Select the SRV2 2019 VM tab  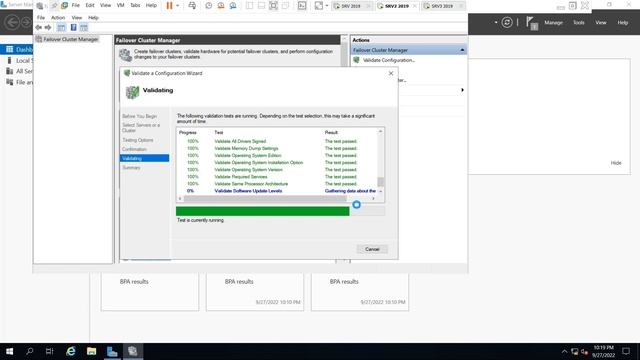click(x=396, y=6)
